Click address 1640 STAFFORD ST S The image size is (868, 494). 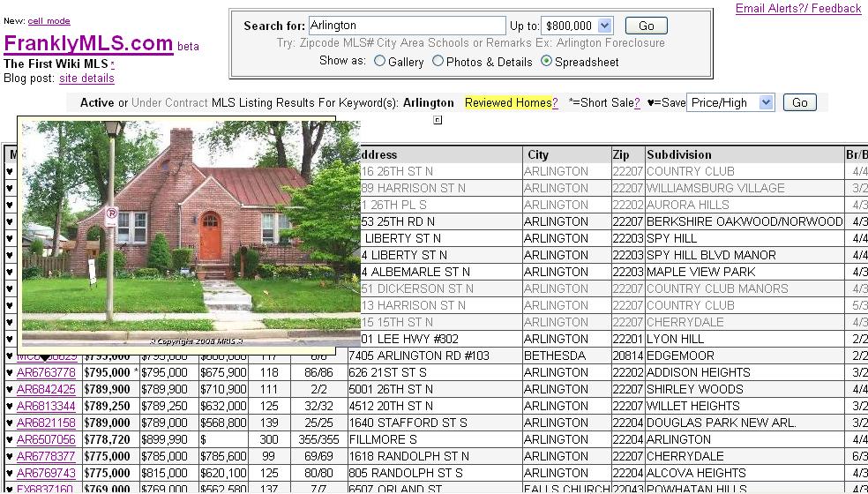pos(408,423)
